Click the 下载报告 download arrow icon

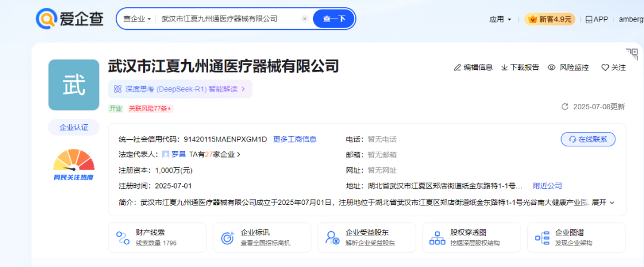point(505,67)
